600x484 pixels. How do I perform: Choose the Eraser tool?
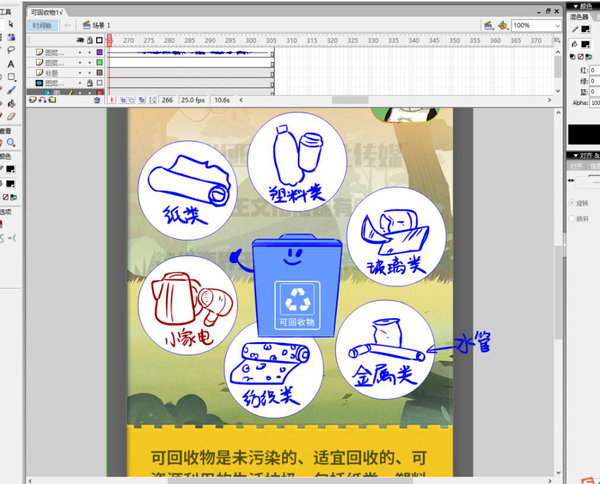(x=11, y=115)
